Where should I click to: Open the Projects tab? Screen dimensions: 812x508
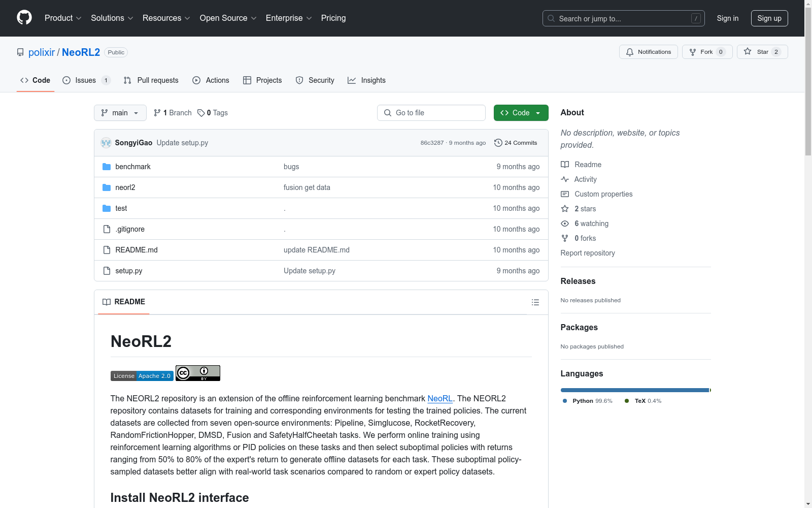point(262,80)
